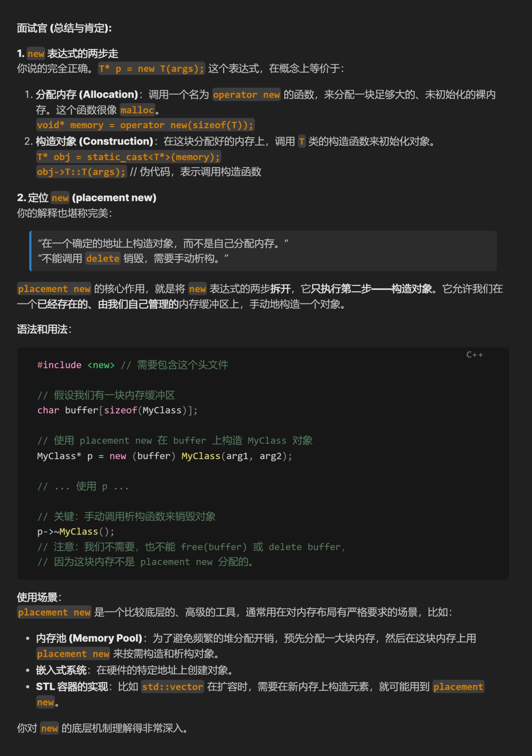Viewport: 532px width, 756px height.
Task: Click the "2. 定位 new (placement new)" heading
Action: 86,198
